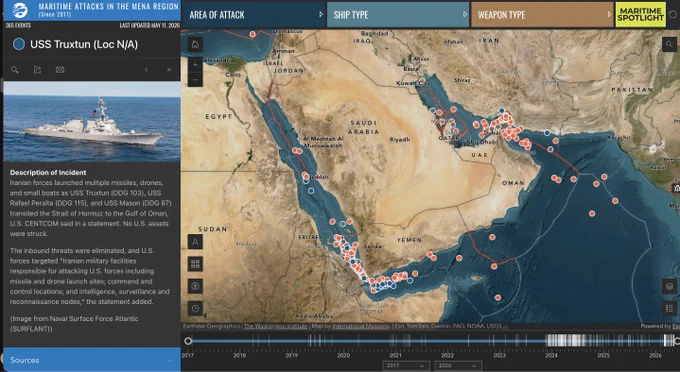Zoom out on the map
The width and height of the screenshot is (680, 372).
tap(195, 80)
